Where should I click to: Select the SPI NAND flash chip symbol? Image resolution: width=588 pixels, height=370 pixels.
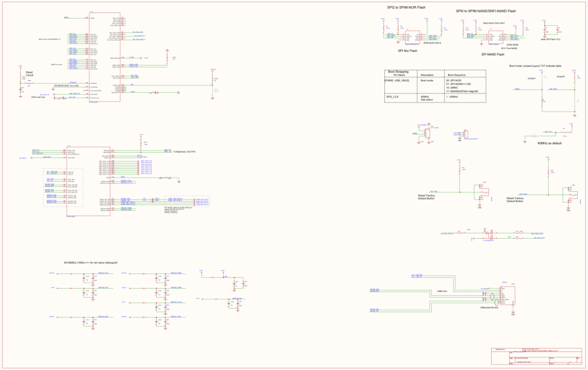tap(496, 37)
